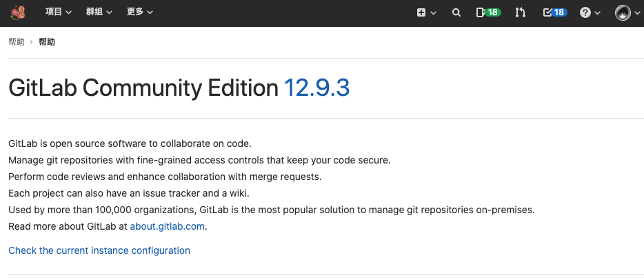Image resolution: width=644 pixels, height=278 pixels.
Task: Click the help question mark icon
Action: 585,12
